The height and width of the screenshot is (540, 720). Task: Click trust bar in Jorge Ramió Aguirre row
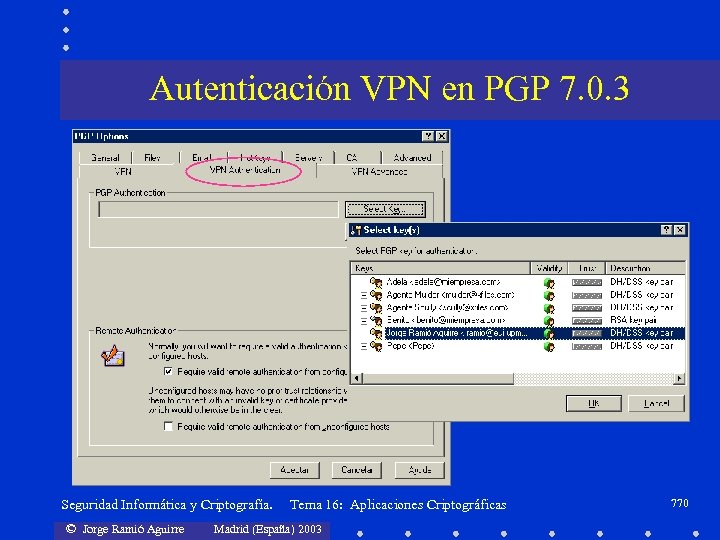(x=586, y=333)
